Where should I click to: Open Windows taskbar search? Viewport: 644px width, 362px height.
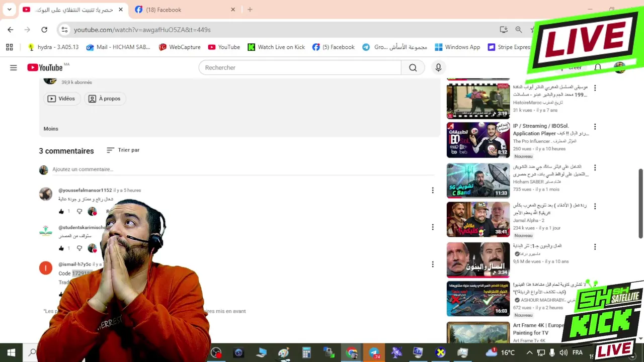tap(32, 352)
